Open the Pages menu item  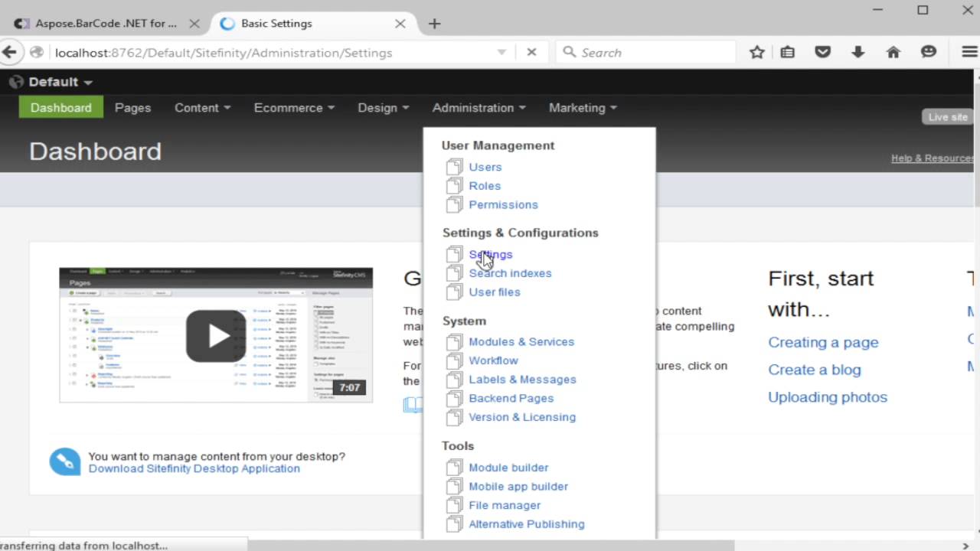tap(132, 108)
